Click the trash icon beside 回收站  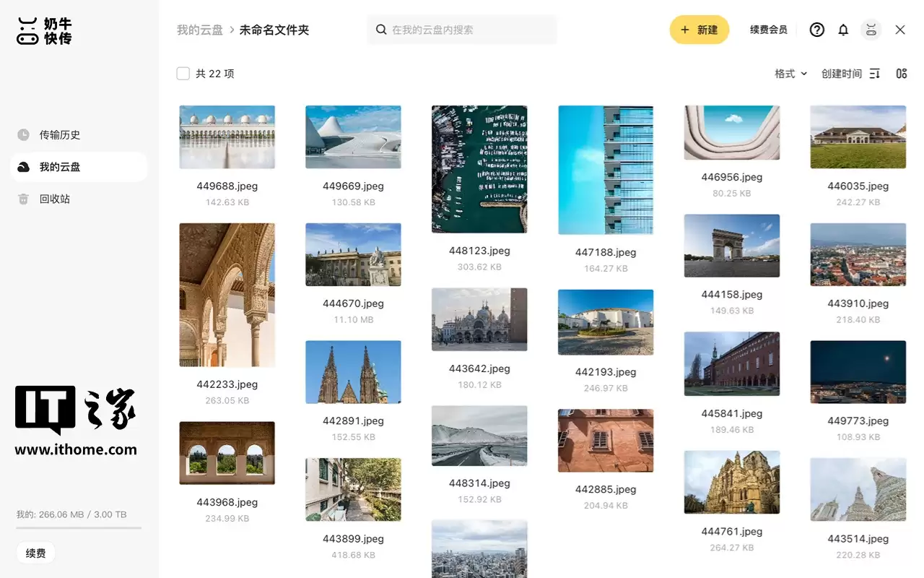24,199
